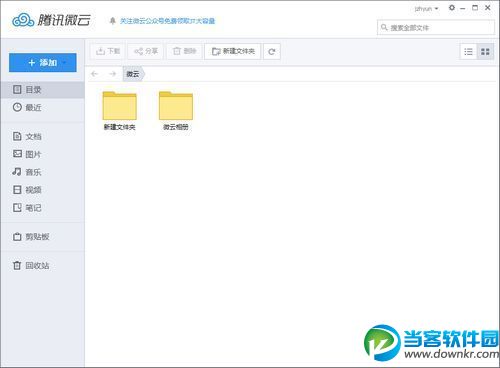Viewport: 500px width, 368px height.
Task: Select the 新建文件夹 folder
Action: (x=120, y=110)
